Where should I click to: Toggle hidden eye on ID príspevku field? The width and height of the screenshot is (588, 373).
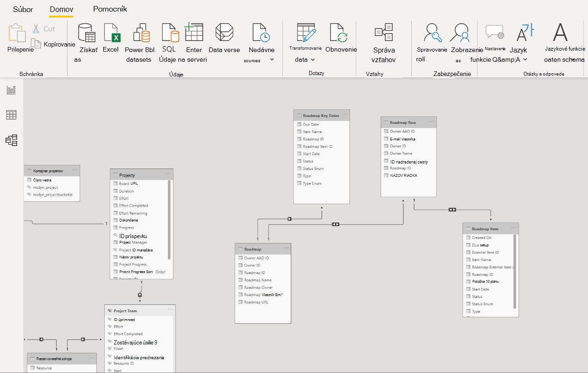(116, 236)
